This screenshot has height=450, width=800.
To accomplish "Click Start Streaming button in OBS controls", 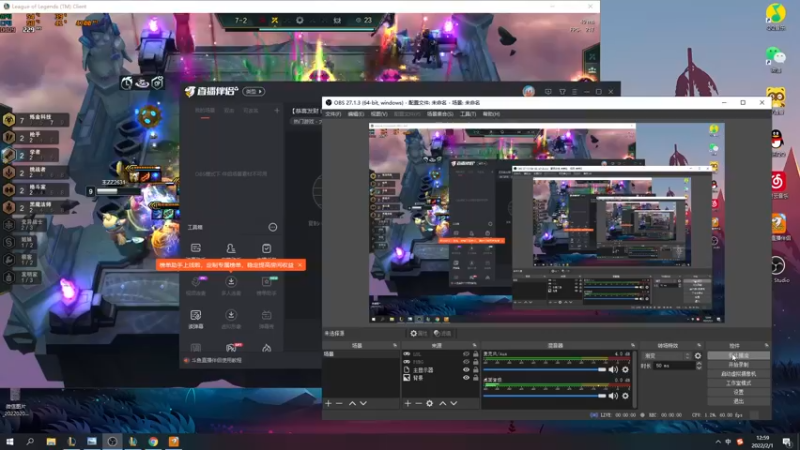I will click(x=738, y=356).
